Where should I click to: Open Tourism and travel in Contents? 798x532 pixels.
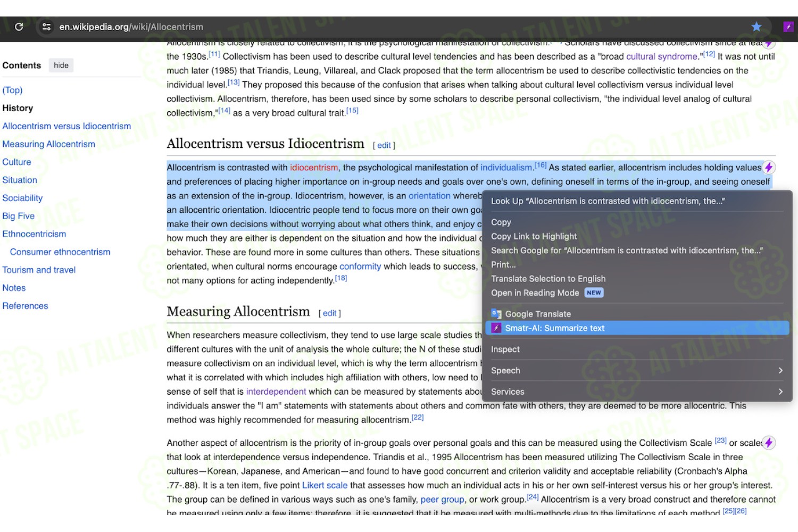click(39, 270)
